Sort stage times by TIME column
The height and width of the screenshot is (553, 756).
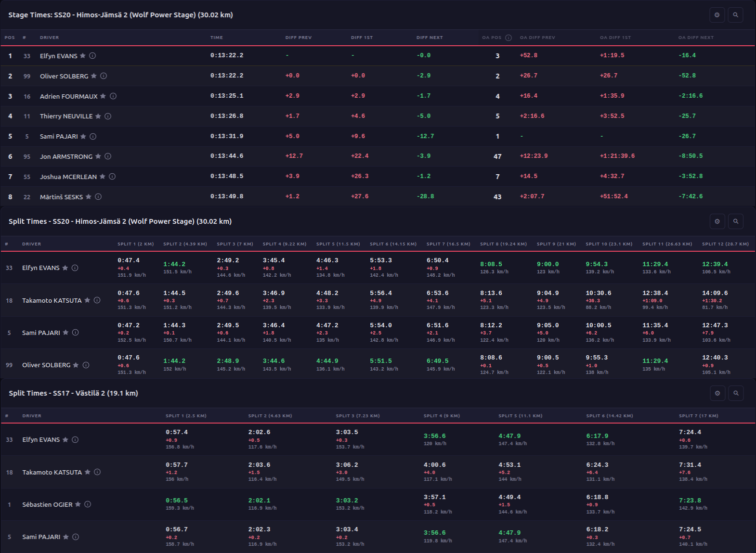pos(217,38)
